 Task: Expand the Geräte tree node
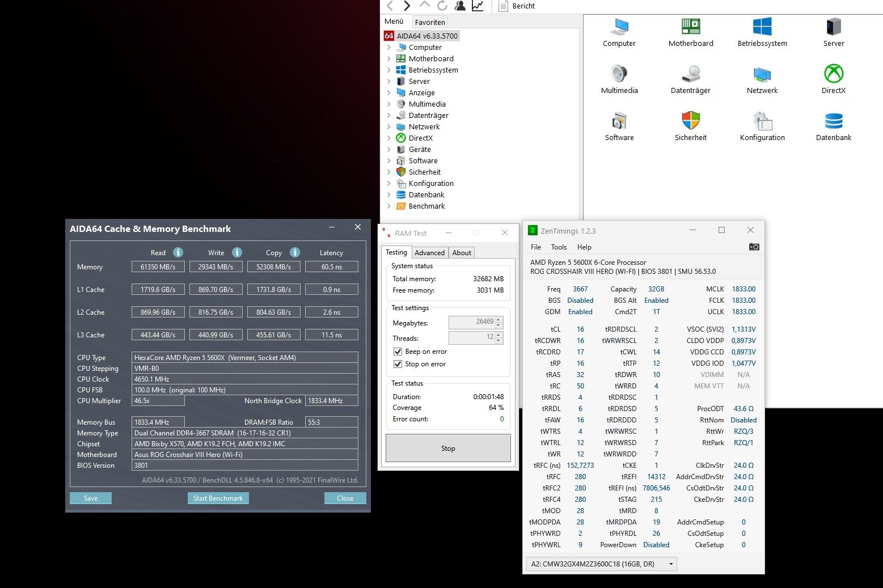(389, 149)
